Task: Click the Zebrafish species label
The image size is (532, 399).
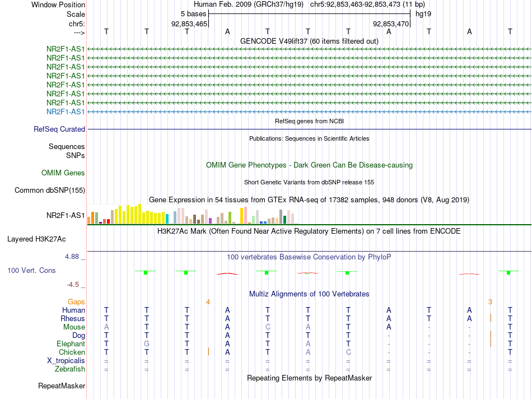Action: [70, 369]
